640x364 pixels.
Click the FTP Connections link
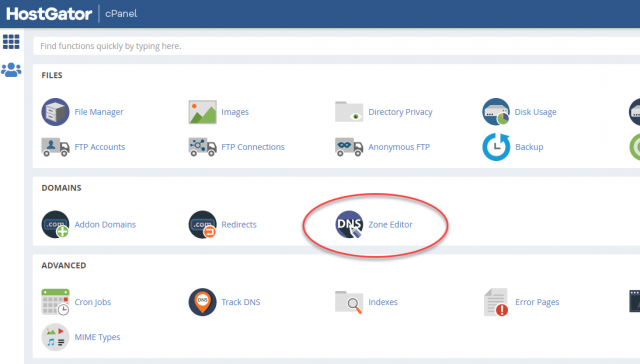(253, 147)
